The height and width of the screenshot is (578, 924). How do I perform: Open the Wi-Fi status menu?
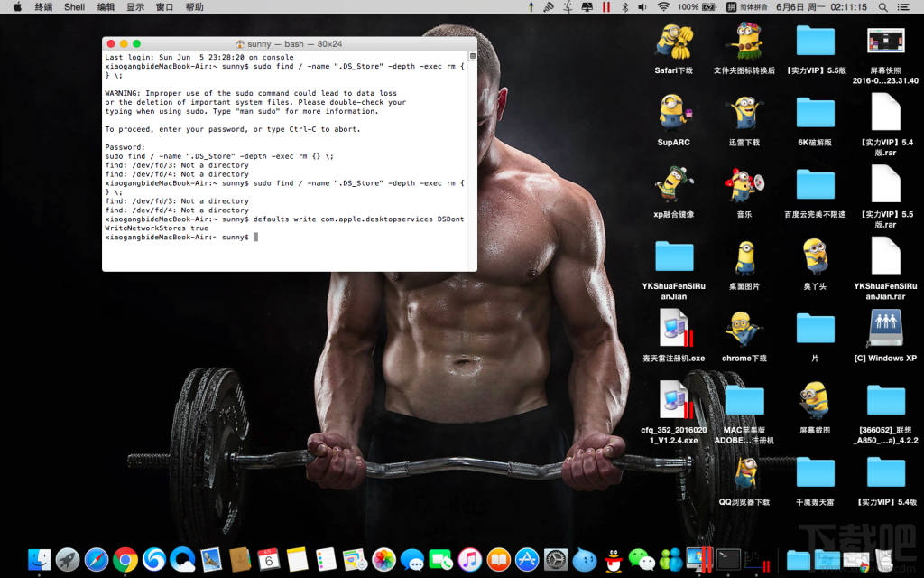(x=663, y=7)
